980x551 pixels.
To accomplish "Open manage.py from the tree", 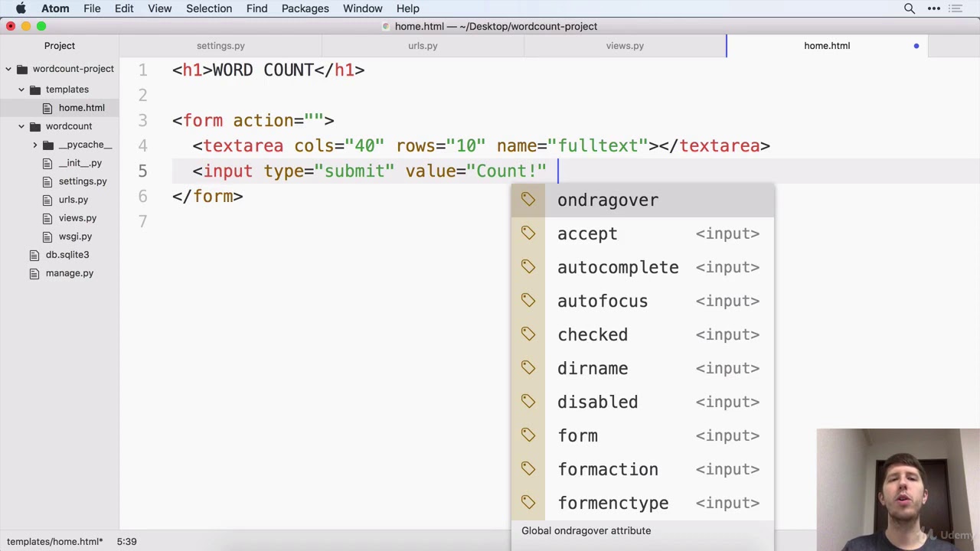I will 69,273.
